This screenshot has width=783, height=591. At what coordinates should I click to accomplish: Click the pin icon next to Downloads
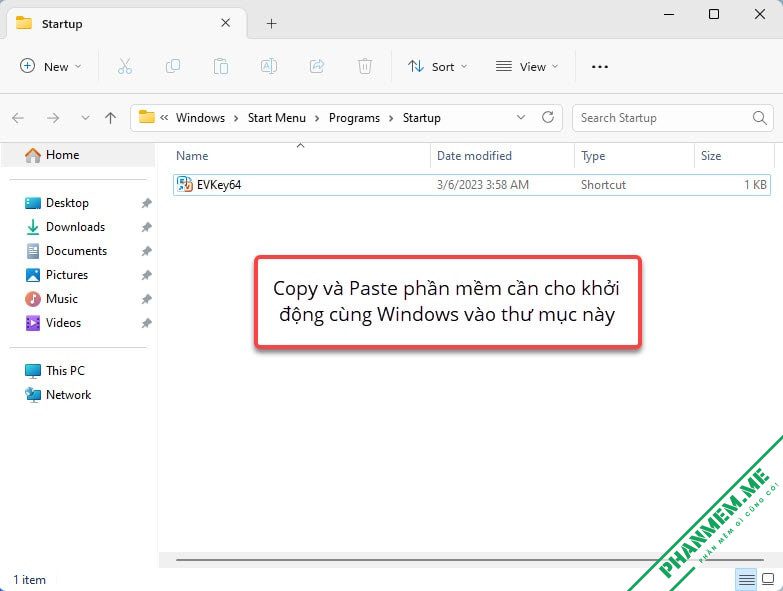[x=146, y=227]
